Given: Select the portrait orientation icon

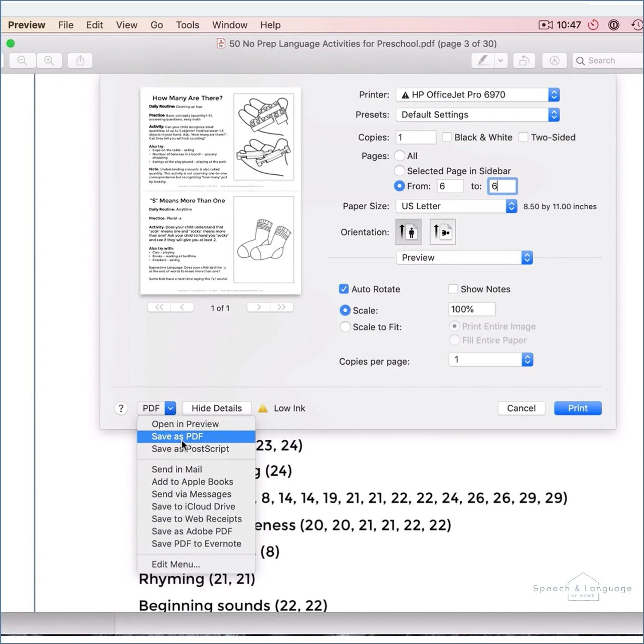Looking at the screenshot, I should (408, 232).
